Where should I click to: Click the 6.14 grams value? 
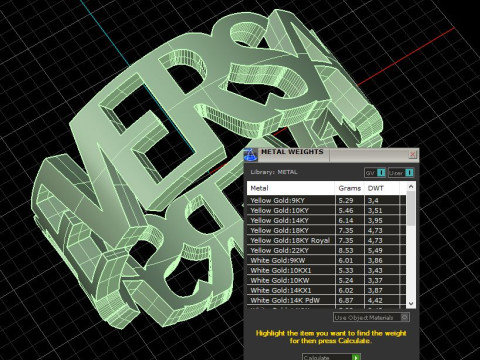[x=346, y=220]
